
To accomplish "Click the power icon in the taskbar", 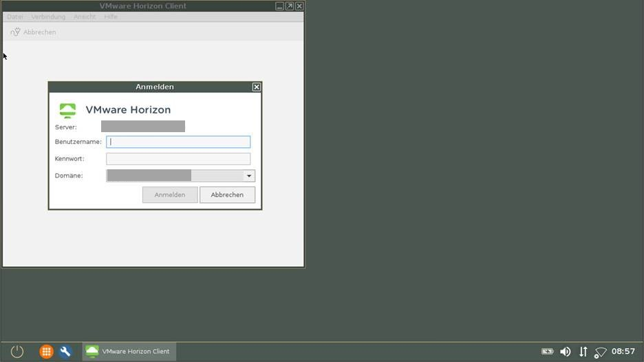I will pyautogui.click(x=17, y=352).
